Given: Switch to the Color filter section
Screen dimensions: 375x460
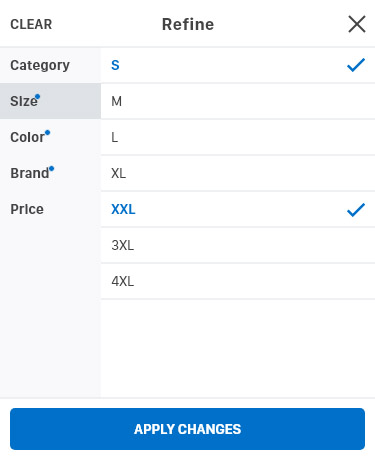Looking at the screenshot, I should pos(50,137).
